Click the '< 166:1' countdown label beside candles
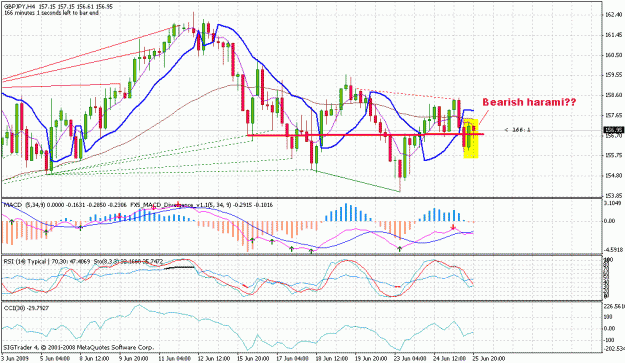This screenshot has height=363, width=625. pyautogui.click(x=517, y=130)
